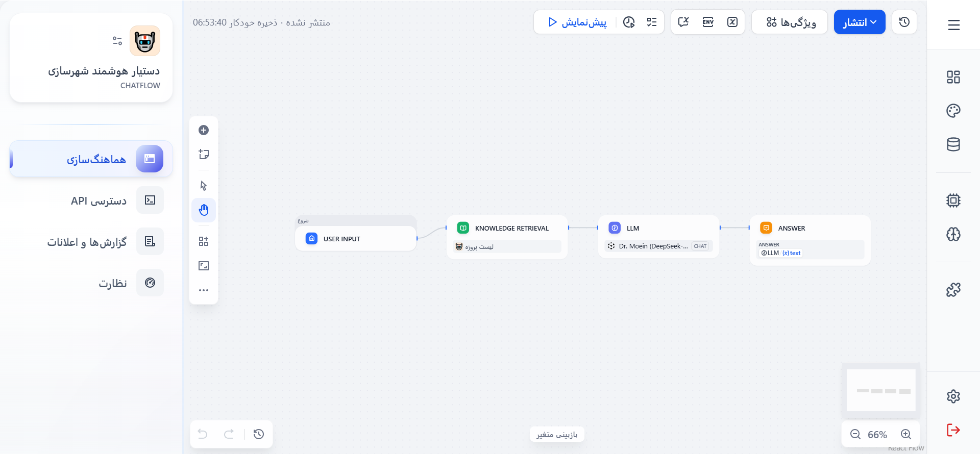Zoom in on the canvas
Viewport: 980px width, 454px height.
pos(906,434)
